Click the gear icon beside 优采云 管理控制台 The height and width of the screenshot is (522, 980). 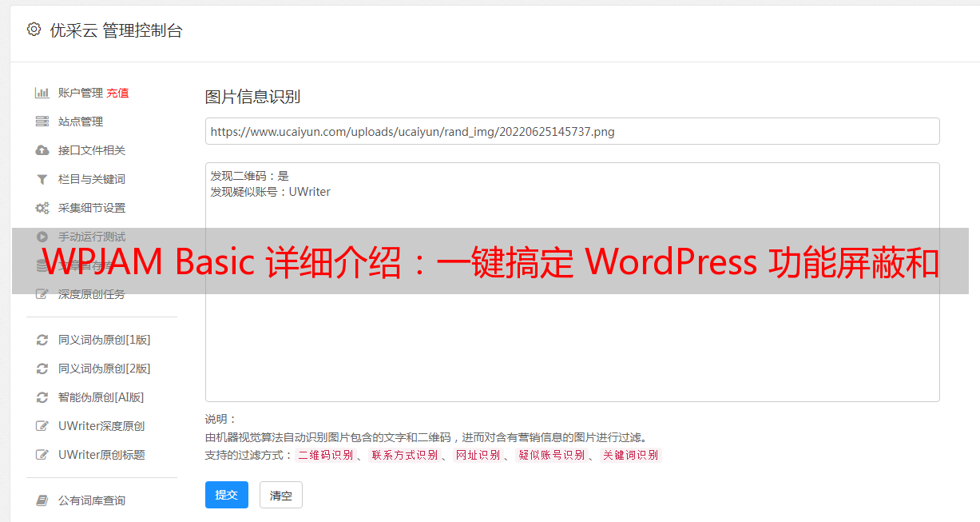click(x=34, y=30)
